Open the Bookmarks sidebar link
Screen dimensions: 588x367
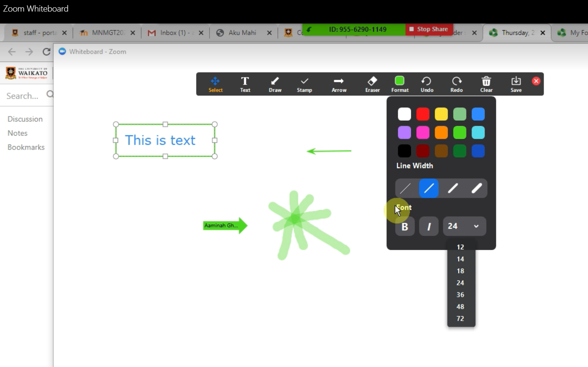tap(26, 147)
